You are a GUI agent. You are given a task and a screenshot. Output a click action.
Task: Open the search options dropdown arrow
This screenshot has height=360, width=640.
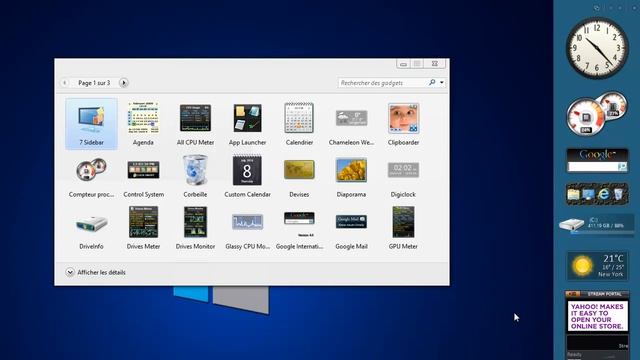(x=442, y=82)
